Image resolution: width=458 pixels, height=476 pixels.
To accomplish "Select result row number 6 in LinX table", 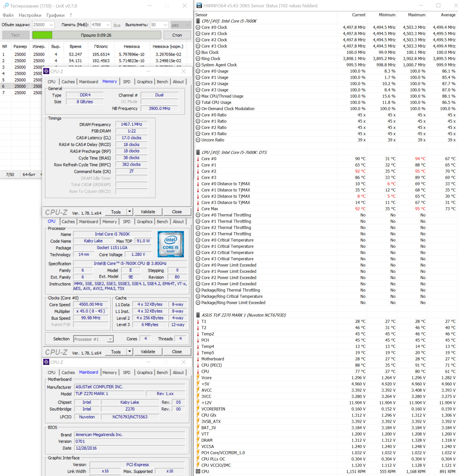I will (20, 86).
